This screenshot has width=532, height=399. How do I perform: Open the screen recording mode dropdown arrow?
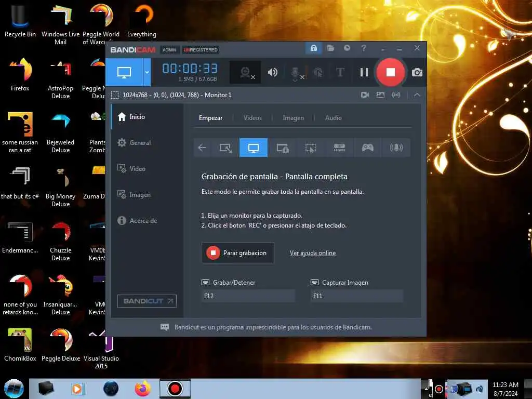tap(147, 72)
